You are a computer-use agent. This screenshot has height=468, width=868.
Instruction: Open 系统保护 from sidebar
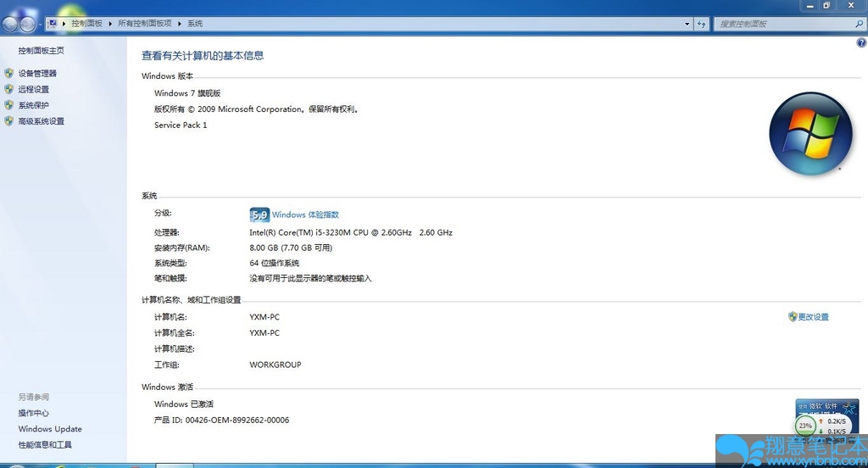pos(33,105)
